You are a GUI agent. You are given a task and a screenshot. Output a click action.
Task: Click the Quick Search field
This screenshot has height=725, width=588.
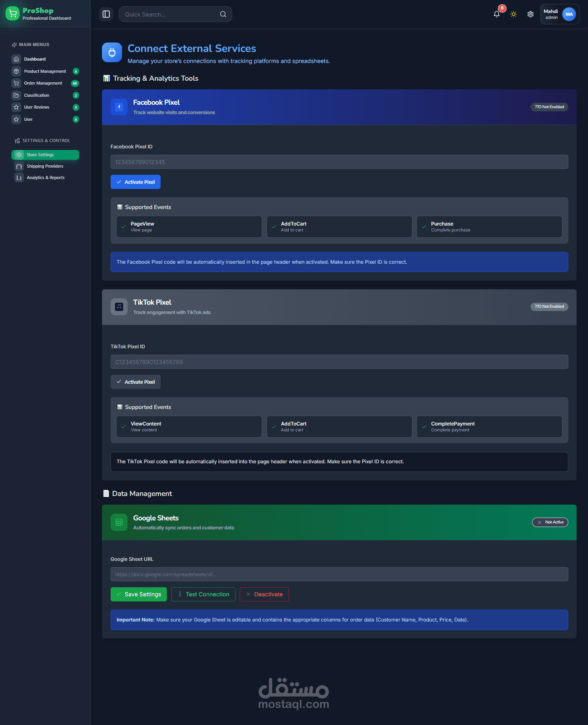[175, 14]
